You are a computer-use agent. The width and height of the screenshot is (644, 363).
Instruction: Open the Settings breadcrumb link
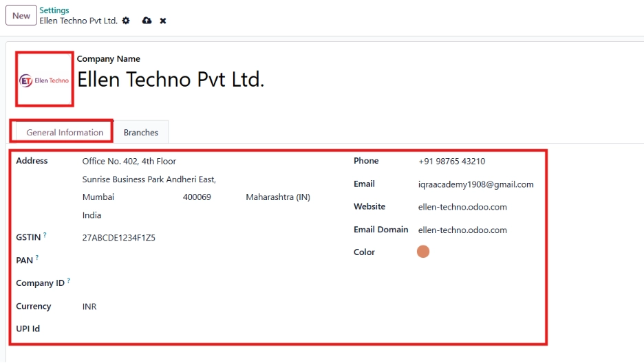(54, 10)
